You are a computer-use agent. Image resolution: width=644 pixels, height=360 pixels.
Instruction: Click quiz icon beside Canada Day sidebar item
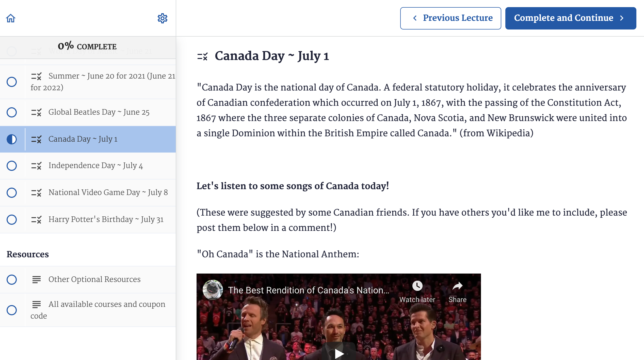click(x=36, y=139)
